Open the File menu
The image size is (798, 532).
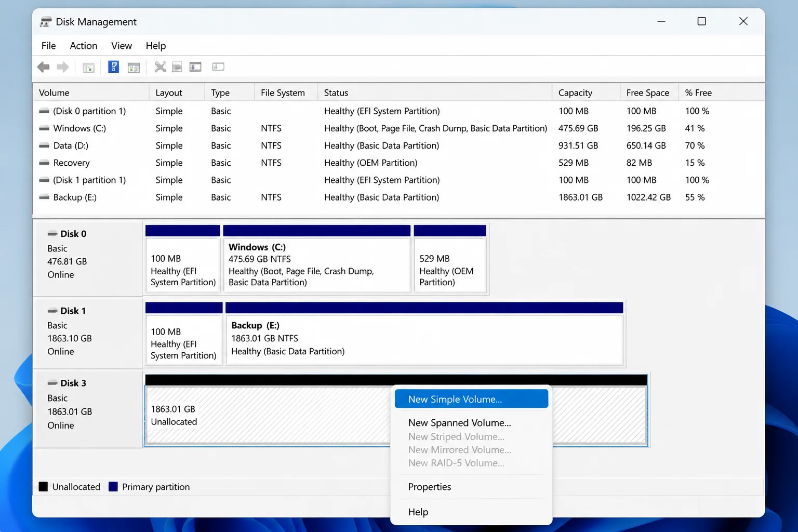(48, 46)
